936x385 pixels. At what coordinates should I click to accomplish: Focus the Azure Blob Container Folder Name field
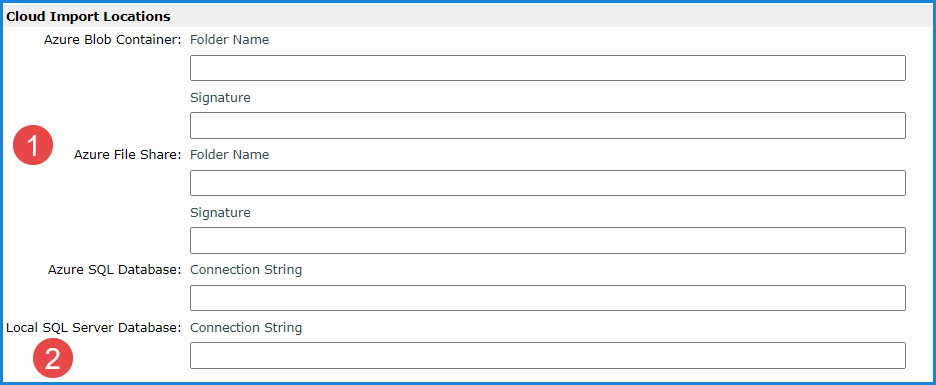click(x=547, y=68)
